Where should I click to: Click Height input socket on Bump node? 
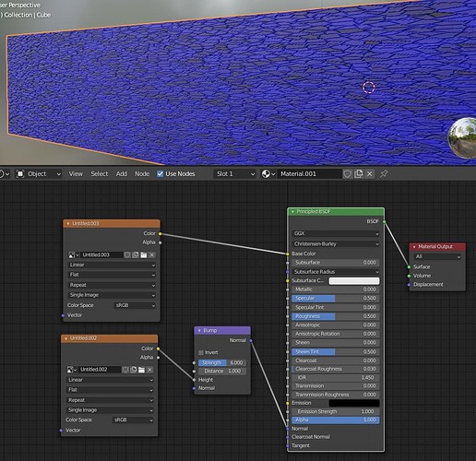[x=194, y=380]
